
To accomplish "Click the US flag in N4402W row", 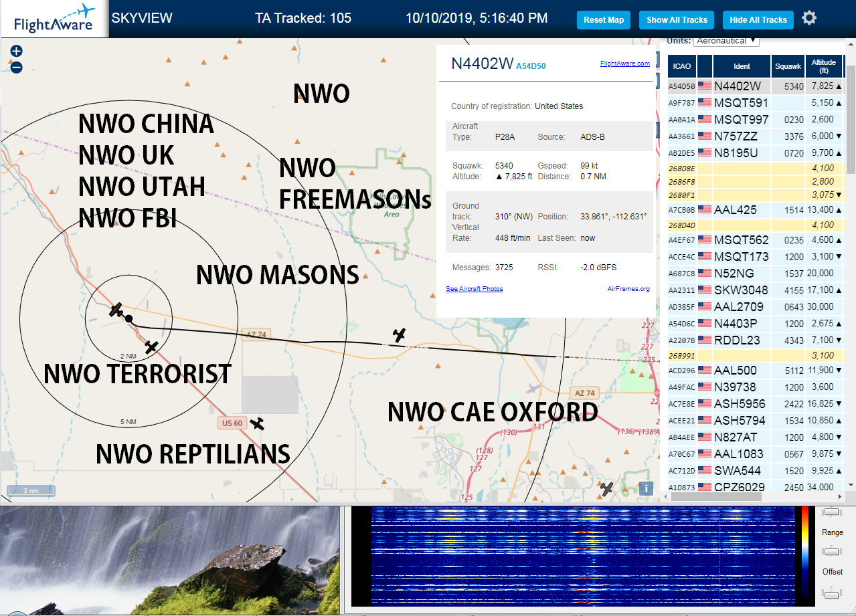I will pos(704,86).
